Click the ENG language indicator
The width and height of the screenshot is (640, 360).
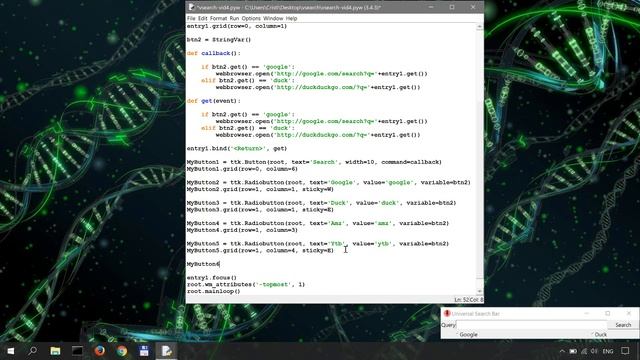click(608, 351)
